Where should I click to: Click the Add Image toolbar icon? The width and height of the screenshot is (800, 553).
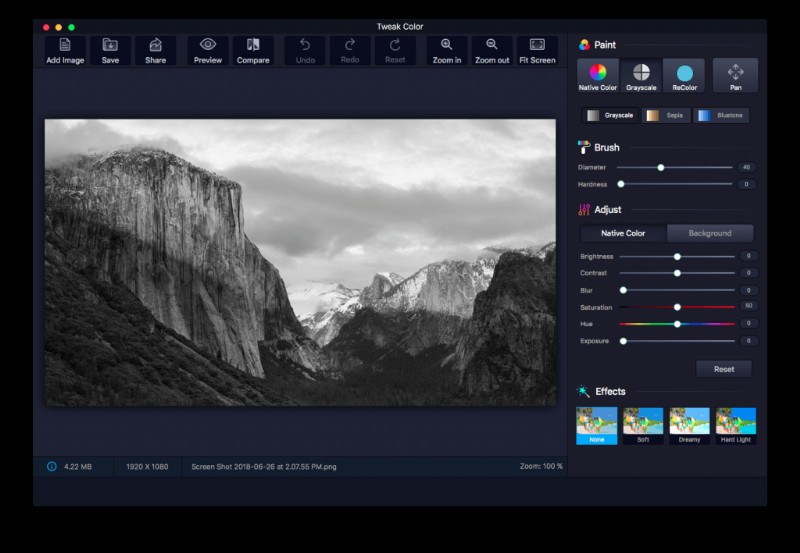pos(65,51)
